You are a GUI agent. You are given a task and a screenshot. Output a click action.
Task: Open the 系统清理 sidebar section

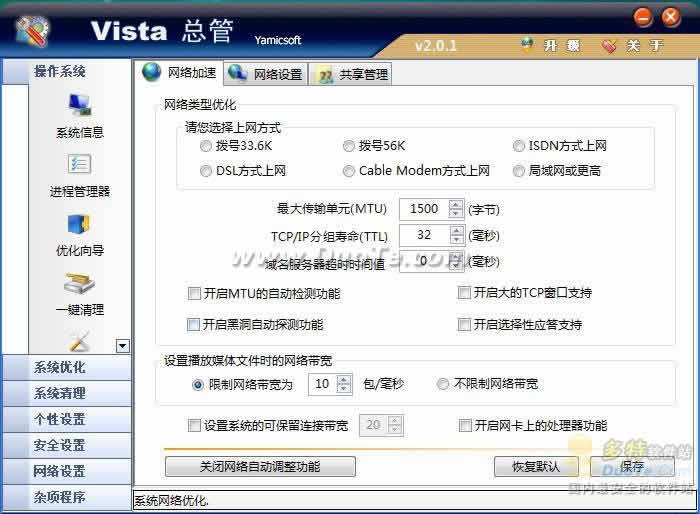pos(67,393)
